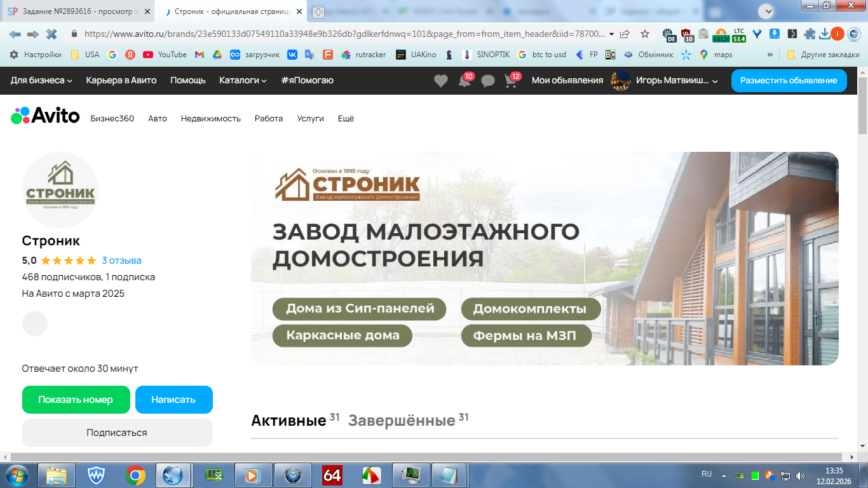
Task: Go forward with browser forward arrow
Action: 33,34
